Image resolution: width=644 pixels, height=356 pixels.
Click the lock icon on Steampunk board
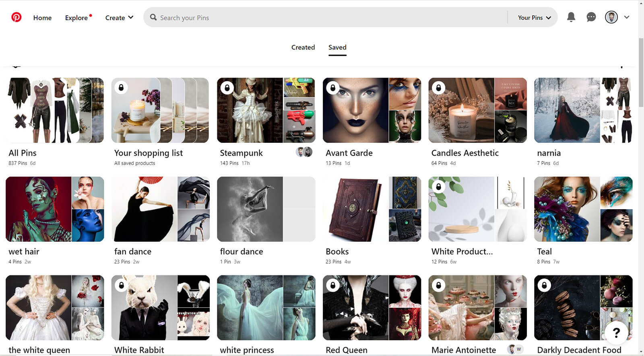click(x=227, y=88)
